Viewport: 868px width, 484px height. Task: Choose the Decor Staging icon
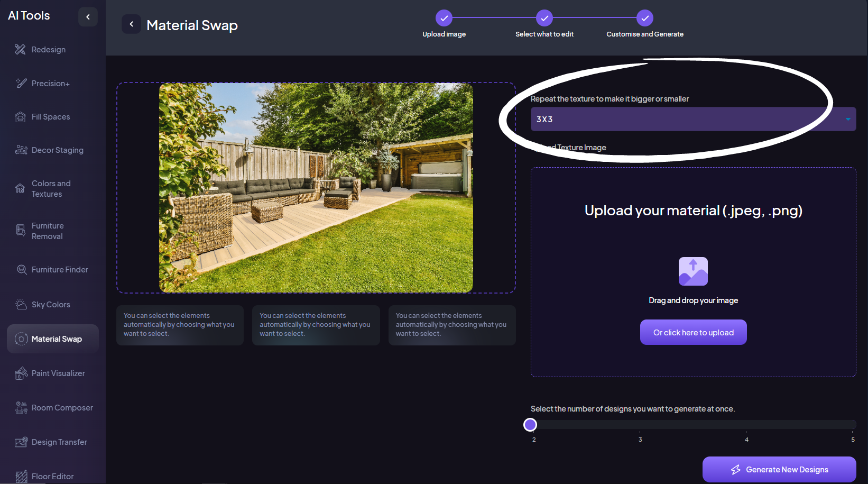21,150
